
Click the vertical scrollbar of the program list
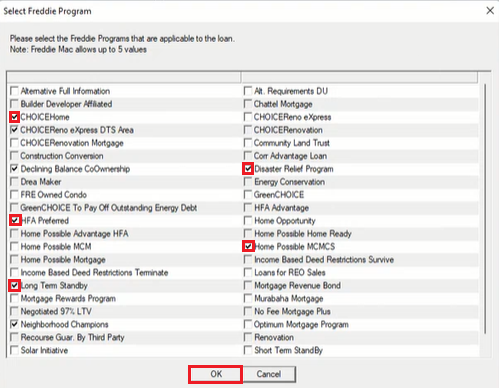click(x=485, y=208)
